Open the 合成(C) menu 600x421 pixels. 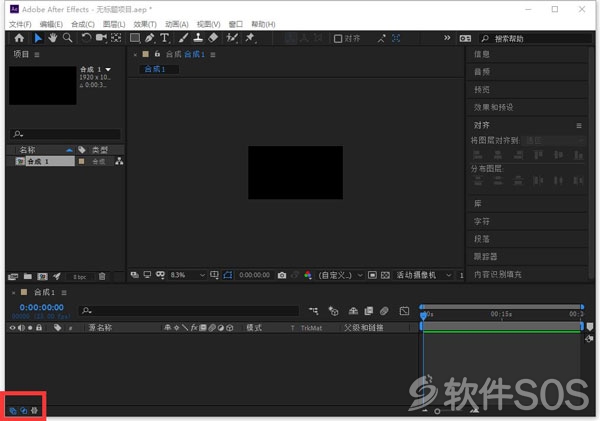click(x=83, y=24)
